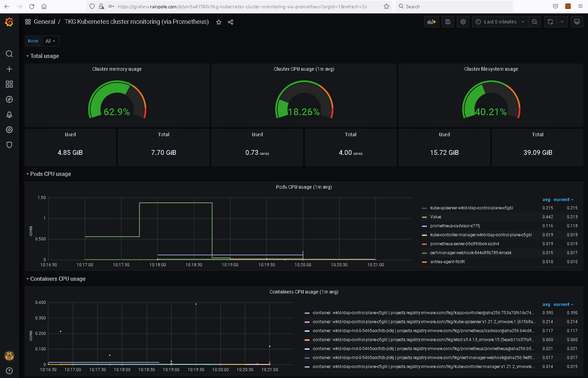Share the dashboard via share icon
The width and height of the screenshot is (588, 378).
(231, 22)
